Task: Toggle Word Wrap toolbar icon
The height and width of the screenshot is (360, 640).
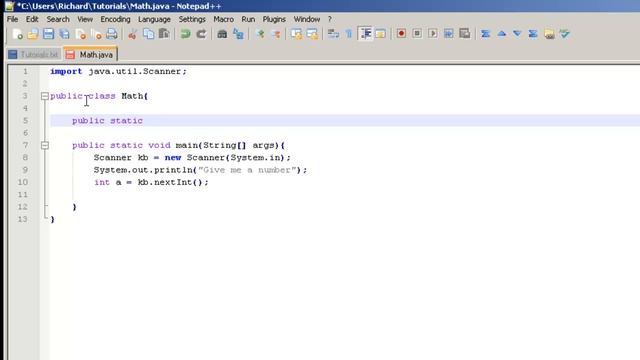Action: 333,34
